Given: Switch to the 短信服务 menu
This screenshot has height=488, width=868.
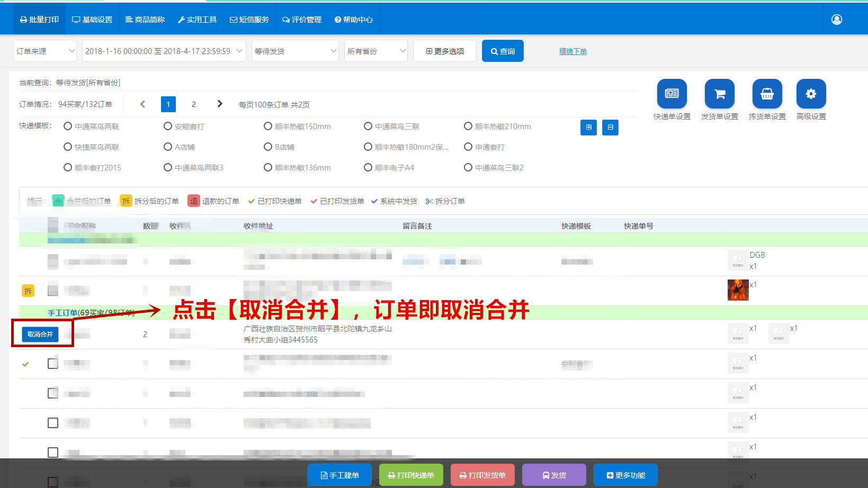Looking at the screenshot, I should (249, 19).
